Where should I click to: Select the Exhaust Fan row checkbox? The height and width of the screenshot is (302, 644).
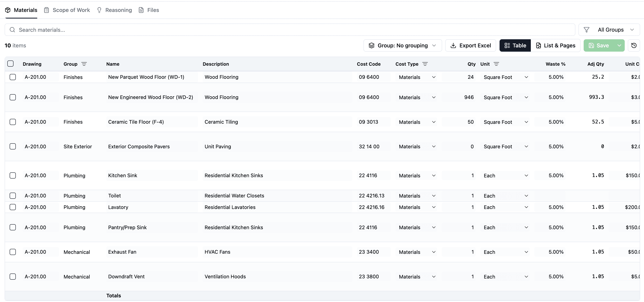[13, 252]
